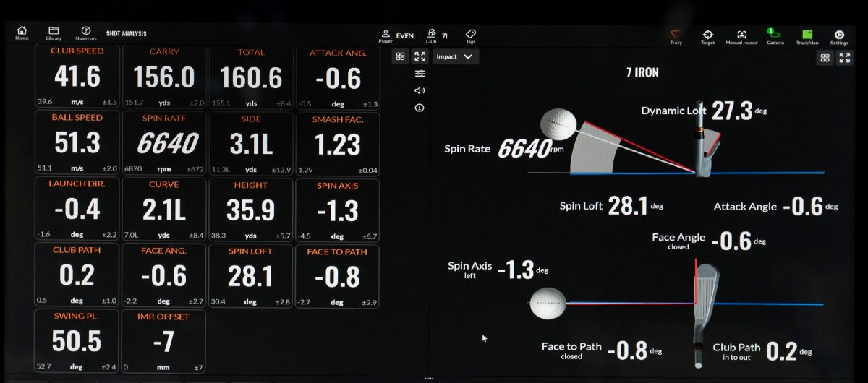Go to the Home screen
Image resolution: width=868 pixels, height=383 pixels.
(22, 33)
